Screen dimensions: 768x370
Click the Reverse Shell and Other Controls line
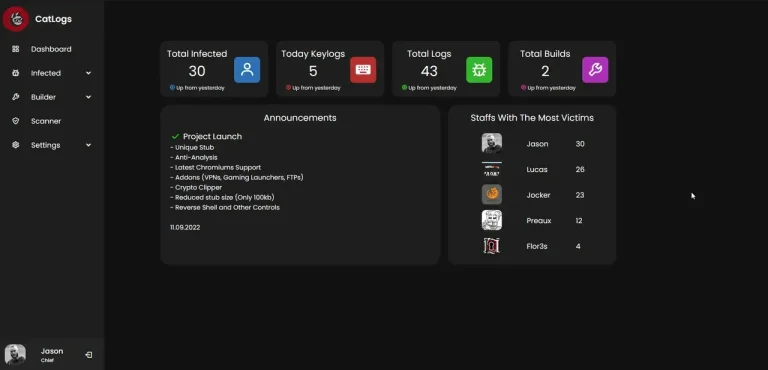coord(225,208)
